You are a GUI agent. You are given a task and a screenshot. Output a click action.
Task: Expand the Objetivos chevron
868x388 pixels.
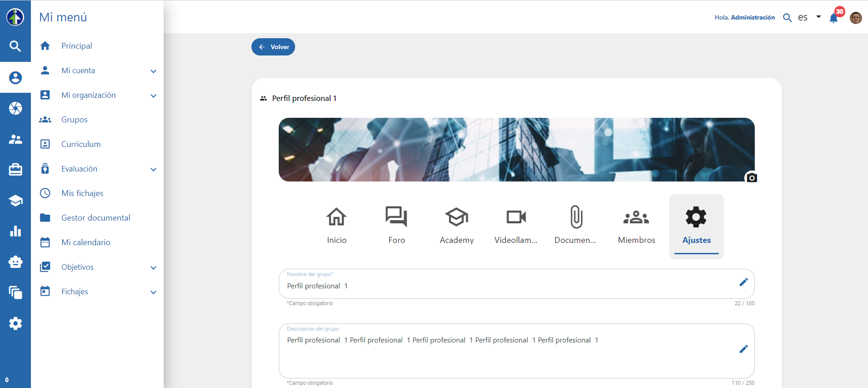[x=153, y=267]
